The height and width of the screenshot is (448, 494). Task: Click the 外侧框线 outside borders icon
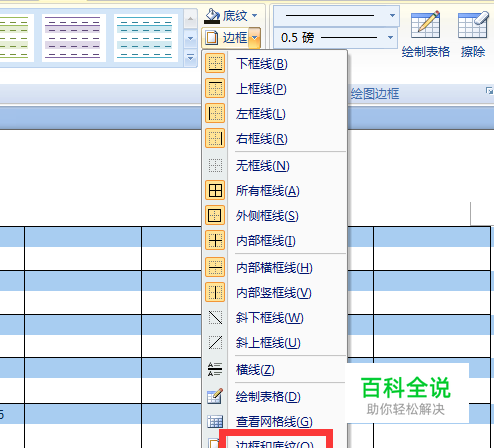215,215
